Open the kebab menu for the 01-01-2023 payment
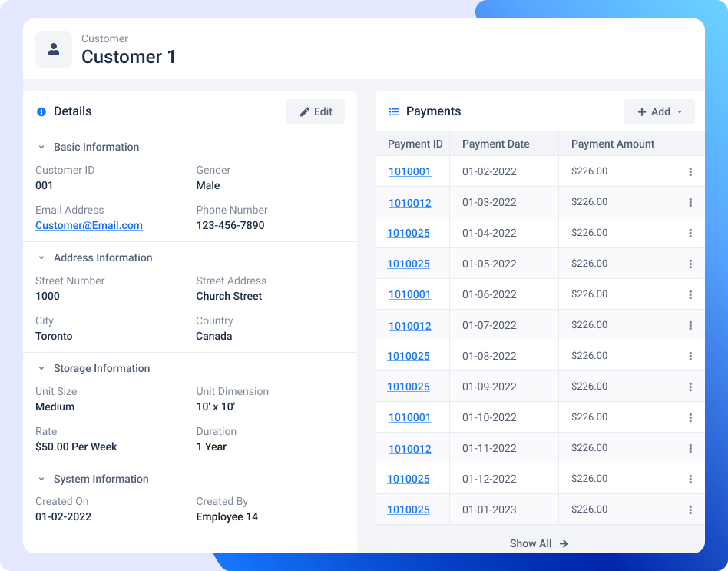 [x=690, y=509]
